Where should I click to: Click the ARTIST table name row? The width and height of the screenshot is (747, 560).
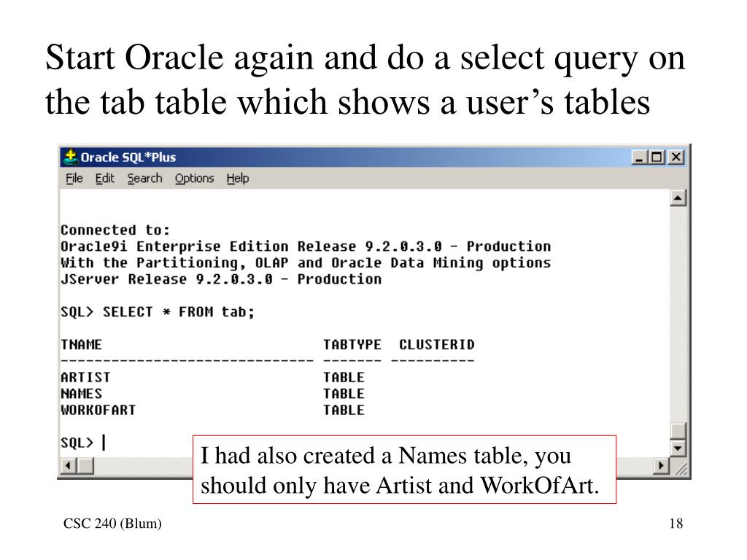pyautogui.click(x=86, y=378)
